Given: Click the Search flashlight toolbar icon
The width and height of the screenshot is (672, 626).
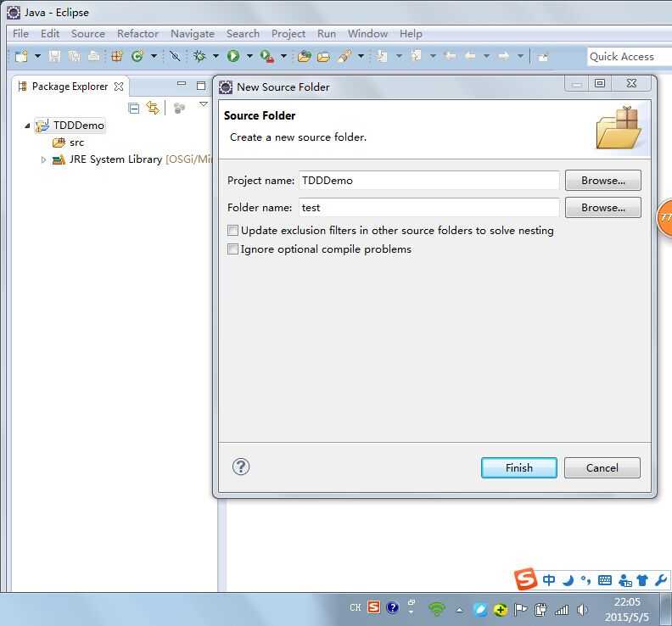Looking at the screenshot, I should coord(344,56).
